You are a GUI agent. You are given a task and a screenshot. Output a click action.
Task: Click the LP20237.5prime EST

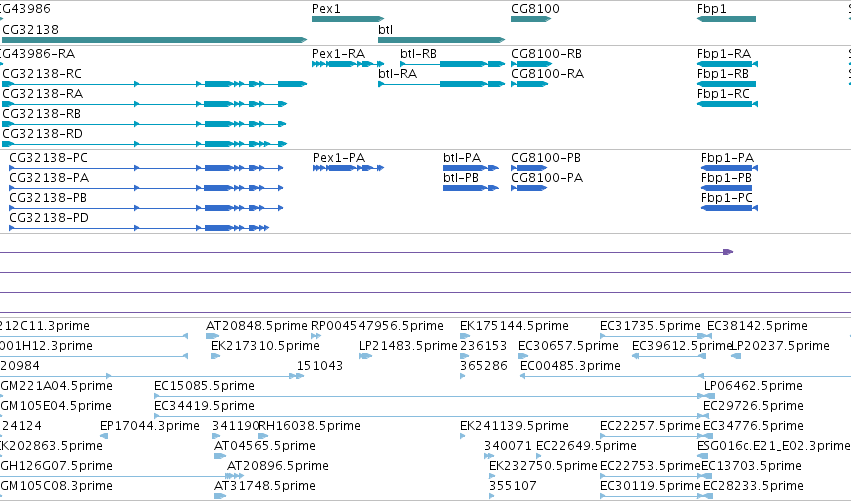click(x=736, y=356)
